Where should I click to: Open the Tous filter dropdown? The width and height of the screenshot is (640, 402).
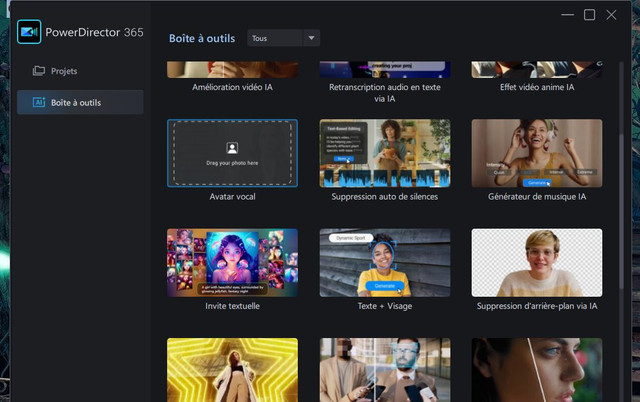click(283, 38)
